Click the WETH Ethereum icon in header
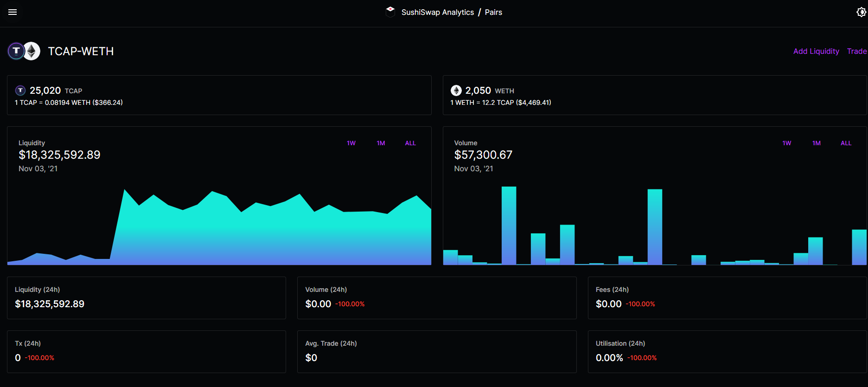Screen dimensions: 868x387 pos(32,51)
